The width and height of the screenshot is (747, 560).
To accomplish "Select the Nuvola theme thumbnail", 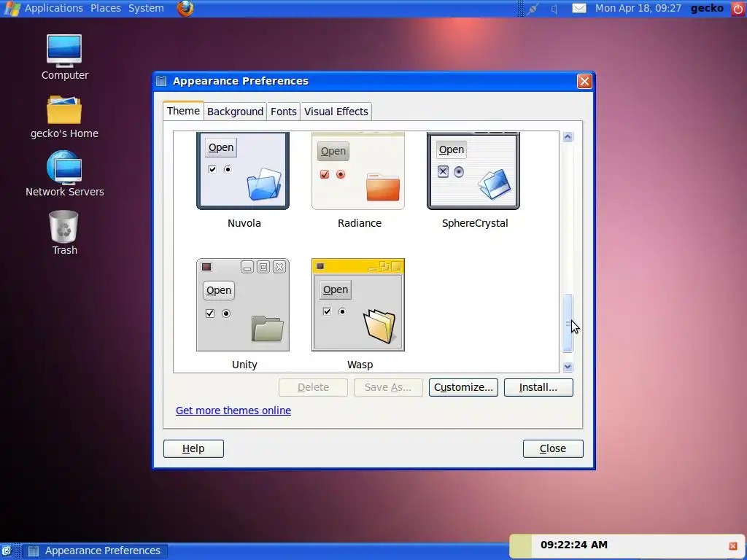I will point(243,171).
